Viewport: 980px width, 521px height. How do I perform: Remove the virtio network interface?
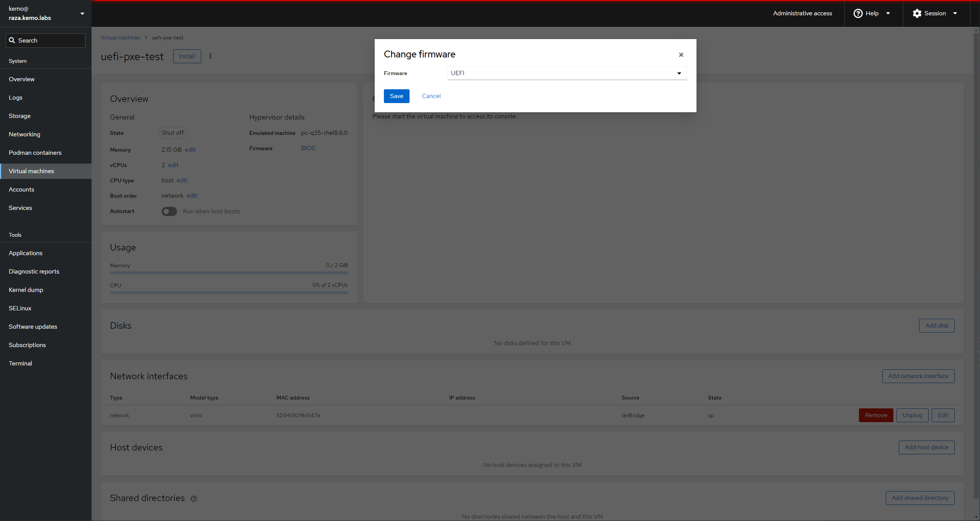pyautogui.click(x=875, y=415)
